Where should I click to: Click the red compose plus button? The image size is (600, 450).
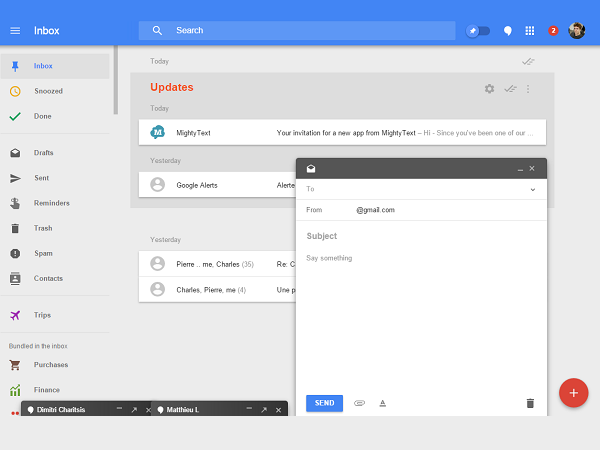[573, 393]
